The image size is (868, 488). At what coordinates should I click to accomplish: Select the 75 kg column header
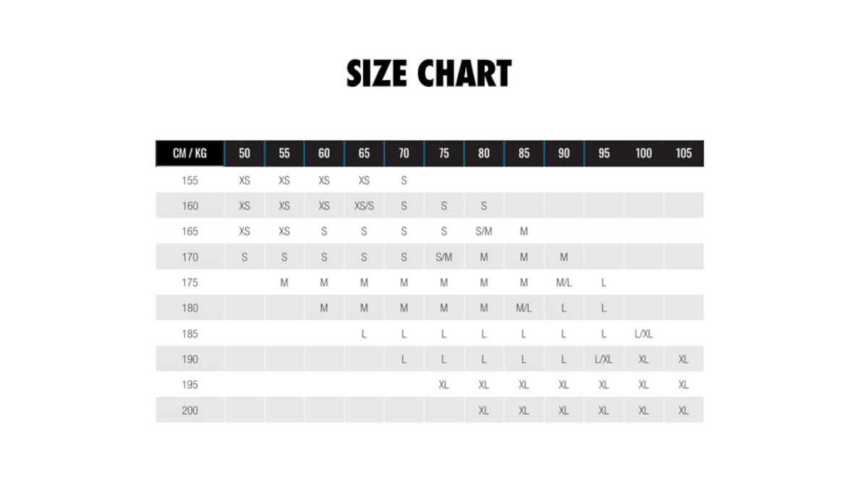[444, 153]
